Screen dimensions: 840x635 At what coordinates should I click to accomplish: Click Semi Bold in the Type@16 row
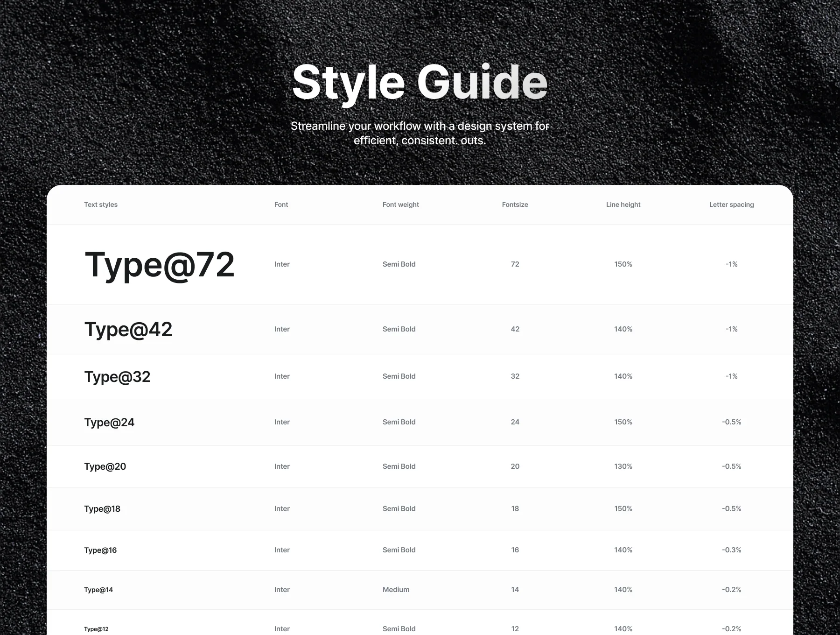coord(399,550)
